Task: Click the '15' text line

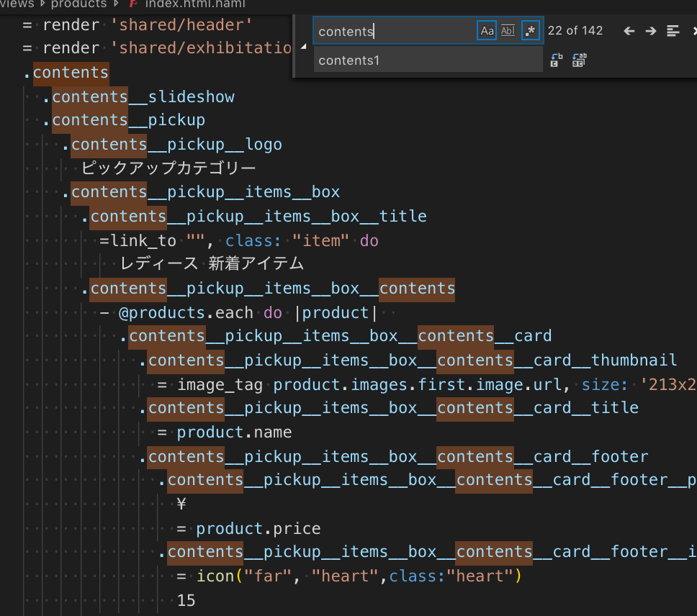Action: click(186, 600)
